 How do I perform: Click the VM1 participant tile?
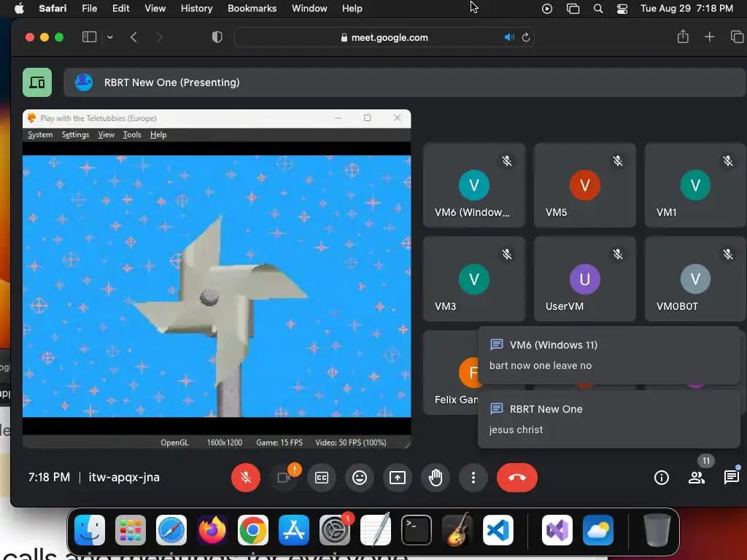click(695, 185)
